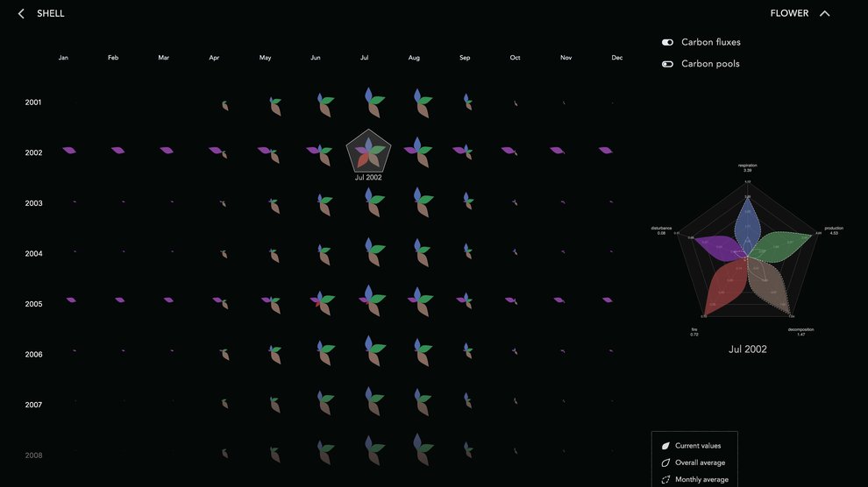Click the Current values legend entry
The height and width of the screenshot is (487, 868).
(698, 446)
